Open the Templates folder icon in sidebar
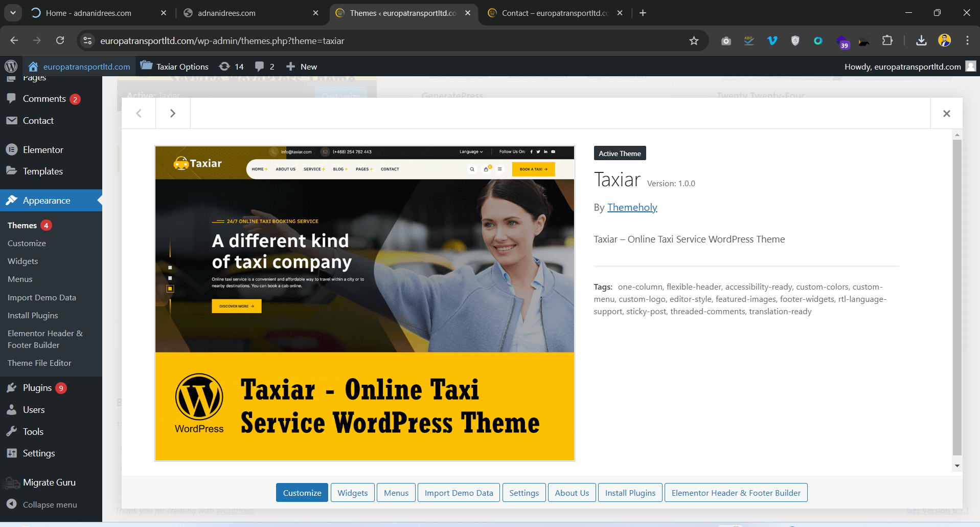This screenshot has width=980, height=527. [12, 171]
